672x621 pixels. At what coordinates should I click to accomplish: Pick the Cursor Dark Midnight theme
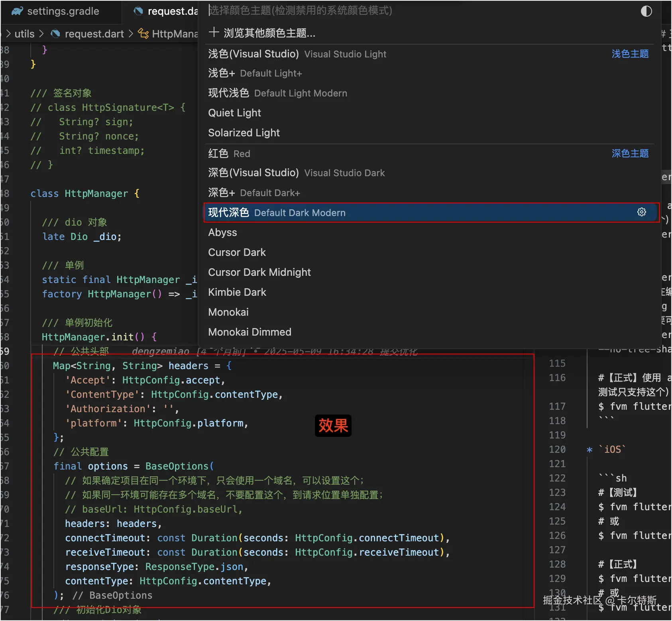point(430,272)
